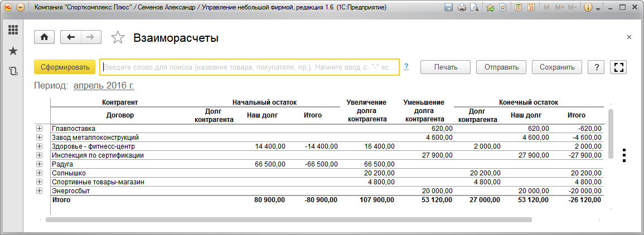Expand the Здоровье - фитнесс-центр row
The width and height of the screenshot is (644, 235).
40,146
